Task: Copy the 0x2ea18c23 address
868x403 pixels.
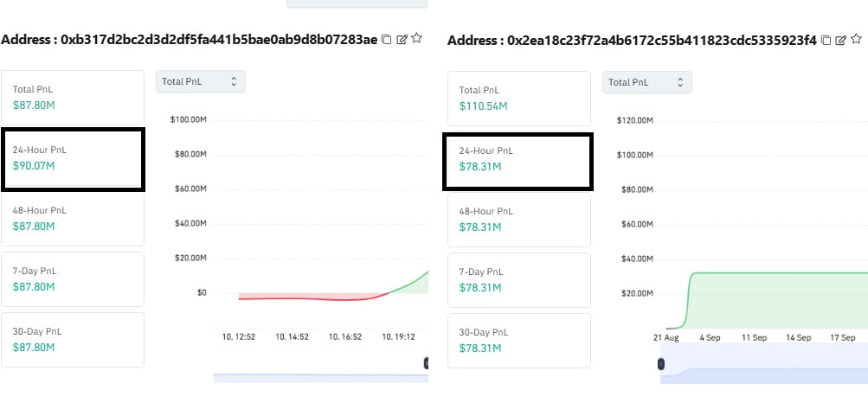Action: tap(826, 40)
